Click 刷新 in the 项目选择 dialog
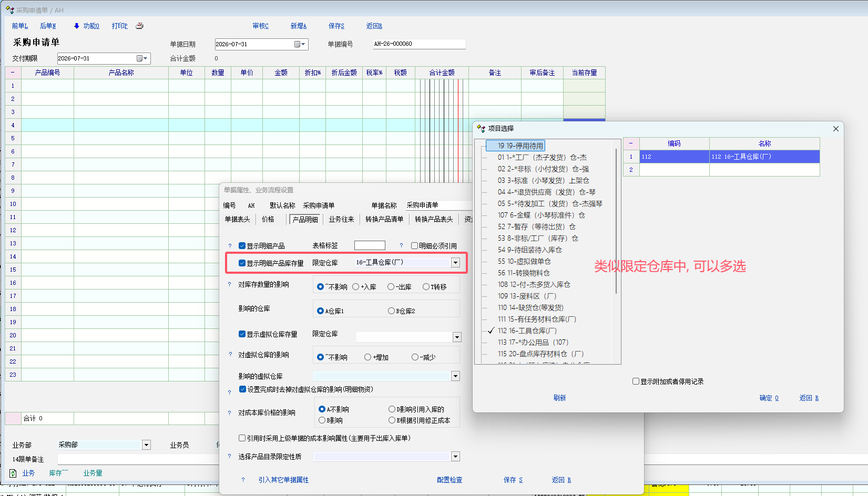 coord(560,398)
